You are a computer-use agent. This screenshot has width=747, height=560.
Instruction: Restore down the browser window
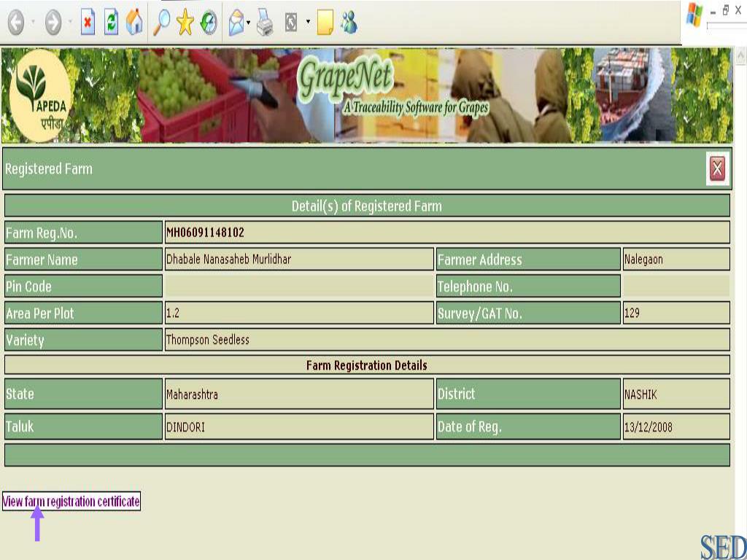[726, 10]
